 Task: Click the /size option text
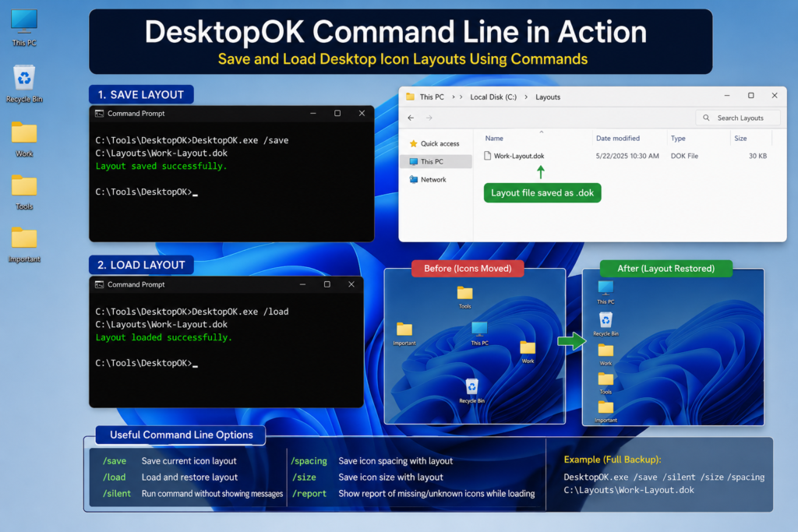[x=304, y=477]
